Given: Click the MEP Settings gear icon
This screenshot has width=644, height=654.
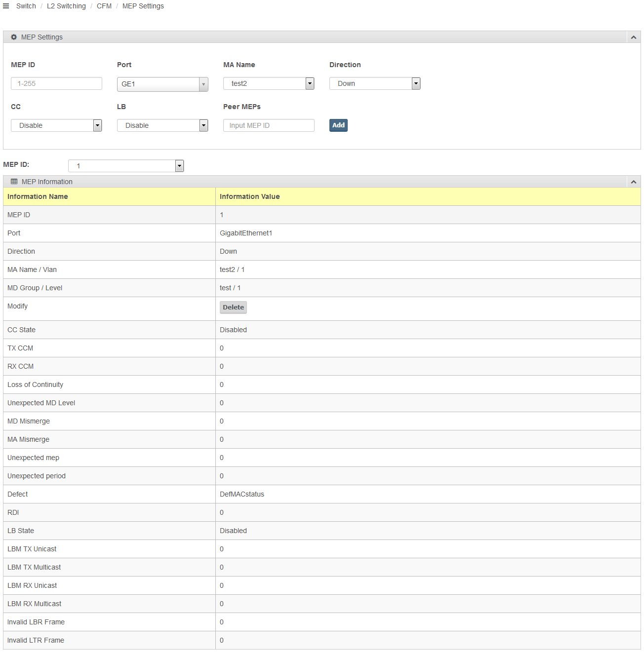Looking at the screenshot, I should click(14, 37).
